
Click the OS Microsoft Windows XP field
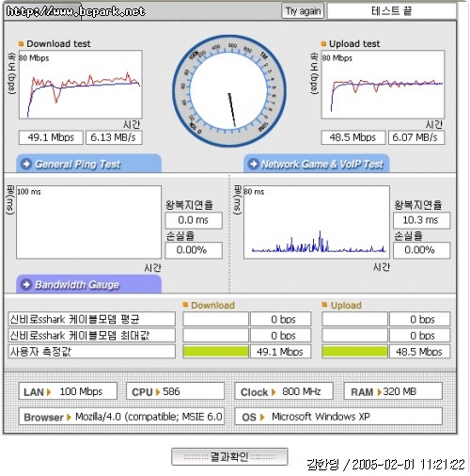coord(338,417)
